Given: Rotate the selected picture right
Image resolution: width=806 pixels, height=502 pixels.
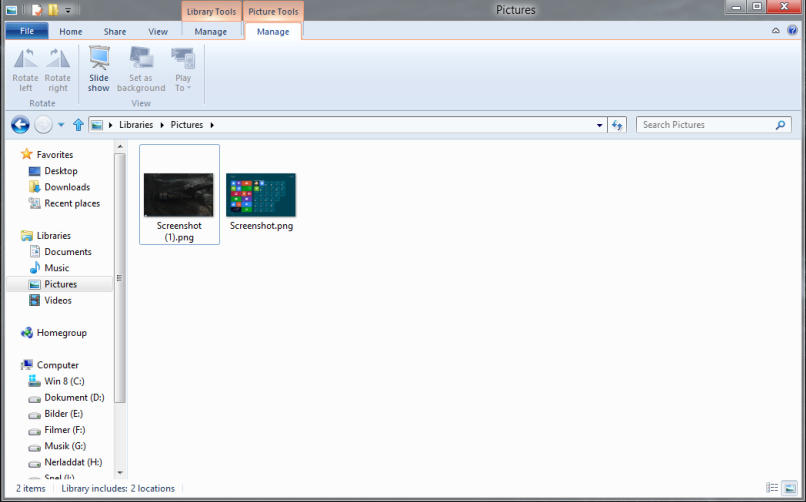Looking at the screenshot, I should point(58,70).
